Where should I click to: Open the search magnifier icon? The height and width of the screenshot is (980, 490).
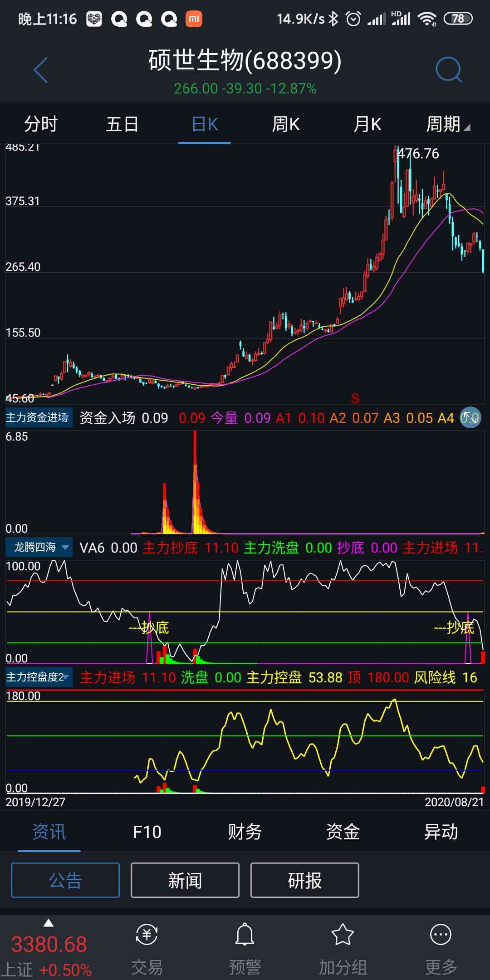pyautogui.click(x=448, y=70)
